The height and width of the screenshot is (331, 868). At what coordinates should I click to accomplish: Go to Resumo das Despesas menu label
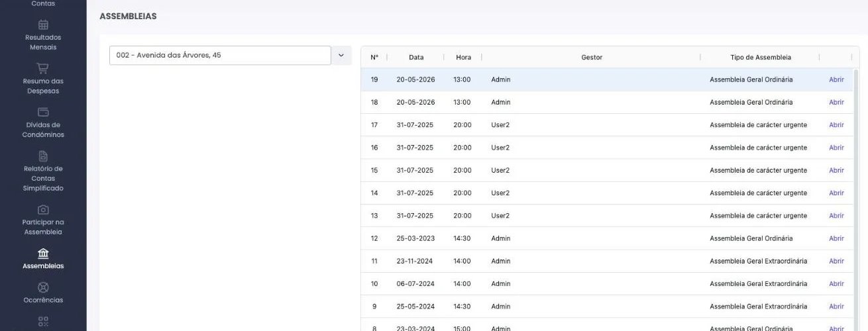click(x=43, y=86)
